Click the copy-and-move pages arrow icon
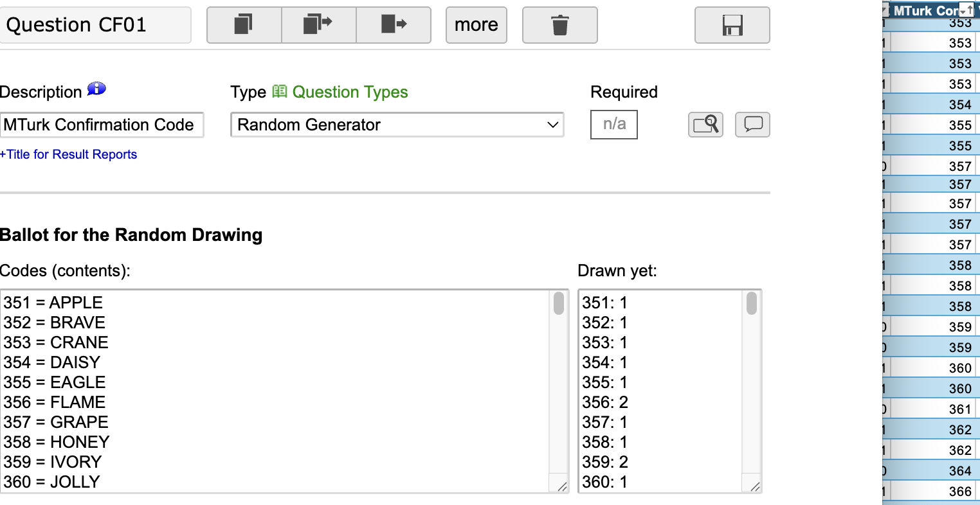 318,25
